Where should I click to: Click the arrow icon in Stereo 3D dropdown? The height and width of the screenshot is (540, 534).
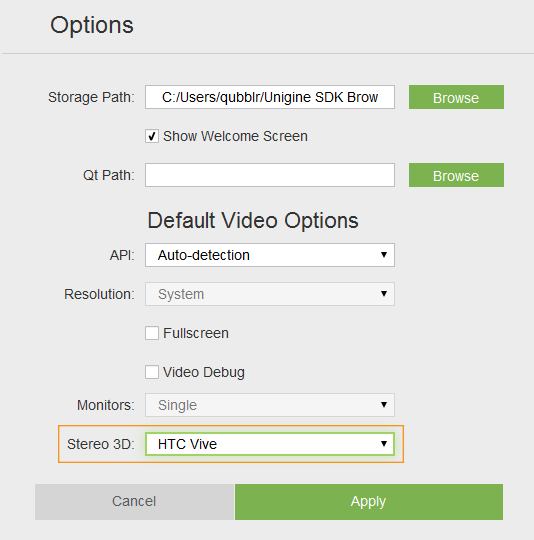[384, 444]
